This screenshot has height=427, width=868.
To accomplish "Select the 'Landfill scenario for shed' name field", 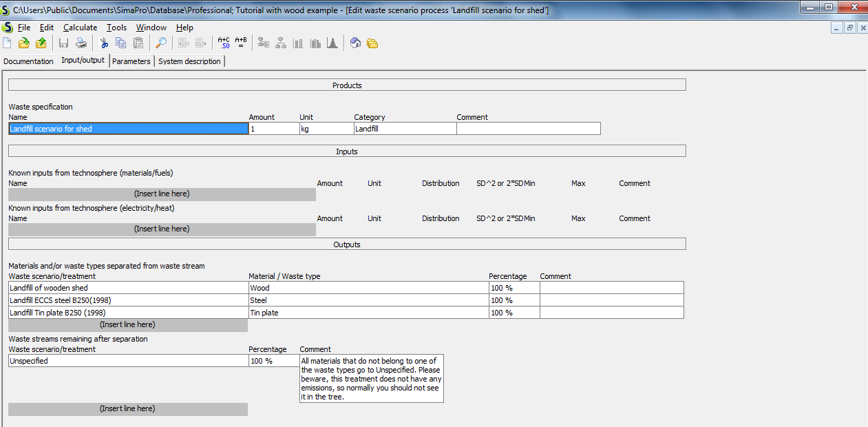I will click(x=128, y=129).
